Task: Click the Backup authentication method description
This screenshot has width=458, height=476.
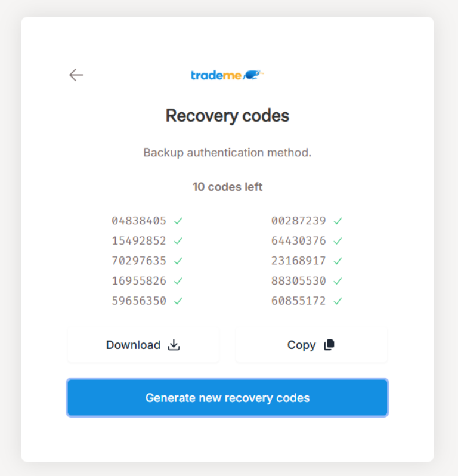Action: [227, 153]
